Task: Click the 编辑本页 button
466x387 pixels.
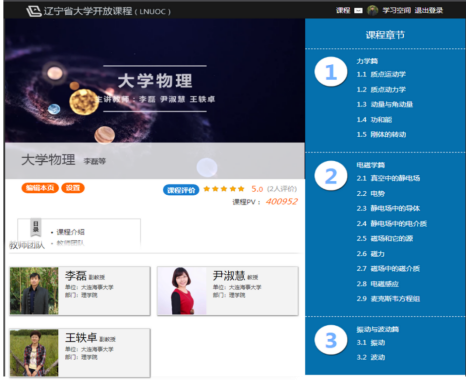Action: click(x=40, y=188)
